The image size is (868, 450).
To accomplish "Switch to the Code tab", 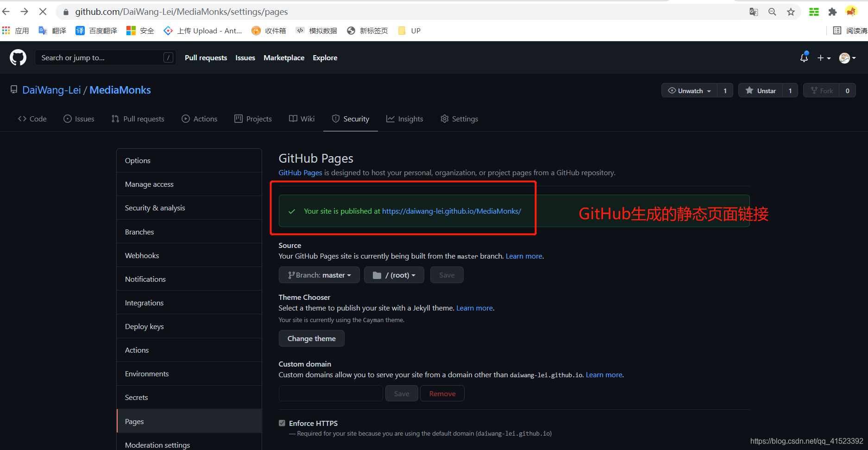I will 32,119.
